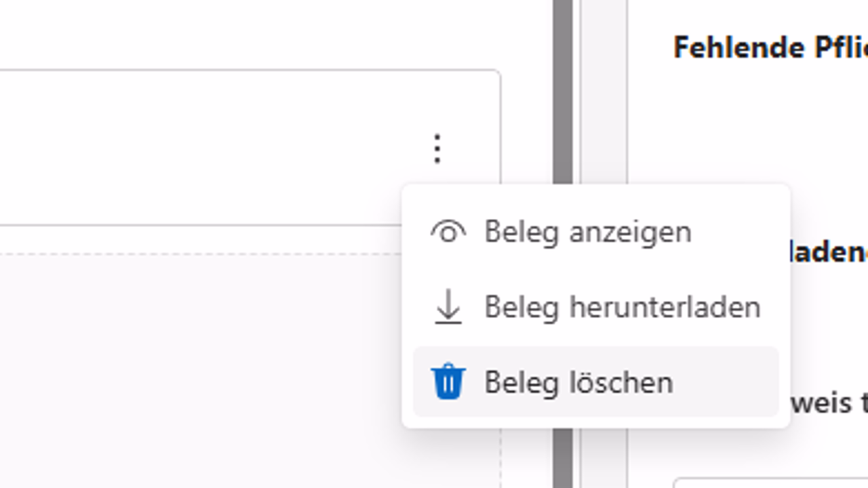Click the horizontal line beneath the receipt card
The height and width of the screenshot is (488, 868).
point(203,225)
